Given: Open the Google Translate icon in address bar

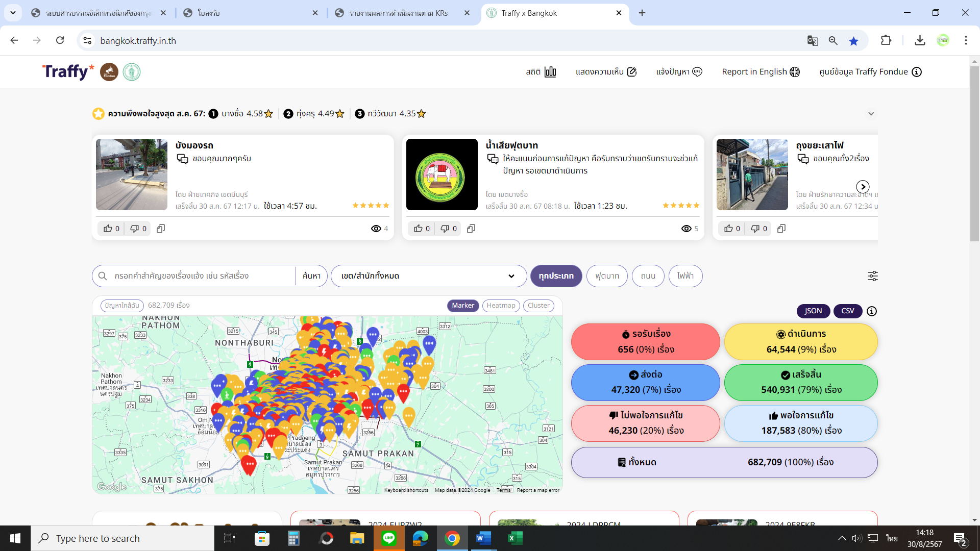Looking at the screenshot, I should (813, 41).
